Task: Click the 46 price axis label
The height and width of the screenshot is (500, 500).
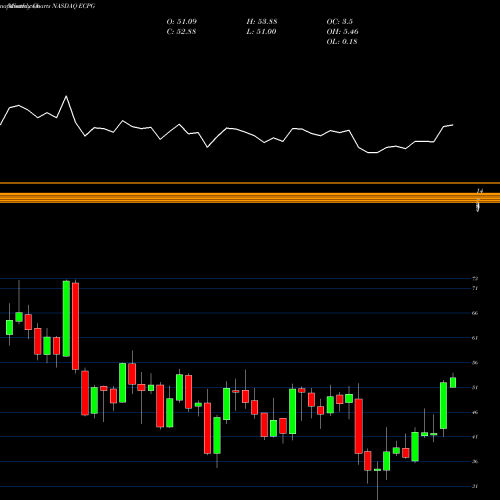Action: click(475, 412)
